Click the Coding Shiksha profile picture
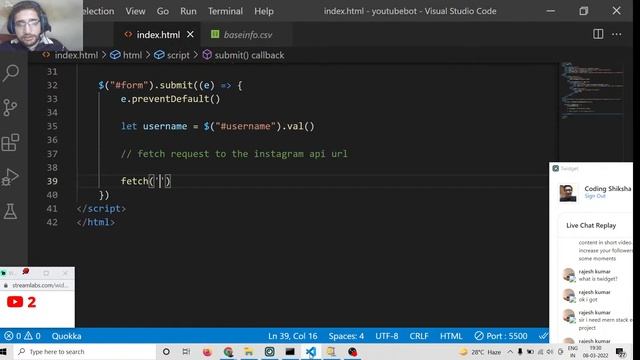This screenshot has width=640, height=360. coord(568,193)
